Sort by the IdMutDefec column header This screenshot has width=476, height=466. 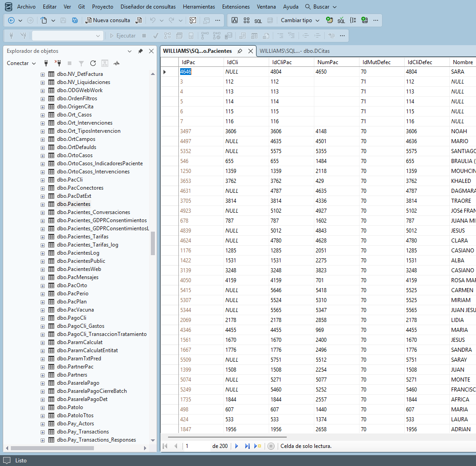pos(382,62)
